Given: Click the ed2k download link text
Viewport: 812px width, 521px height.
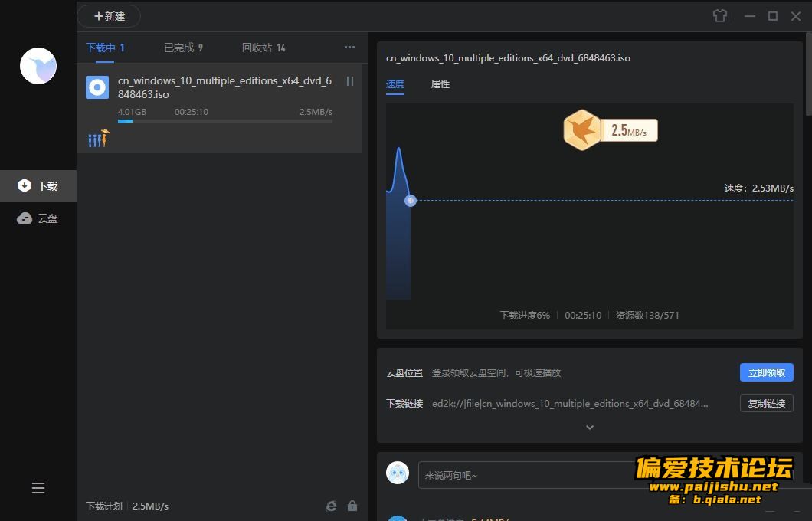Looking at the screenshot, I should 570,404.
